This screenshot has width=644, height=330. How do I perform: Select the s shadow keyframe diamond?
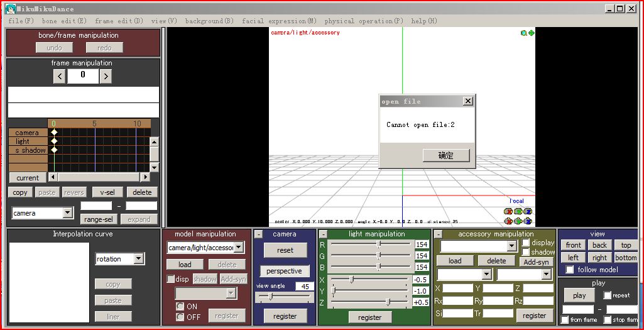pyautogui.click(x=54, y=150)
